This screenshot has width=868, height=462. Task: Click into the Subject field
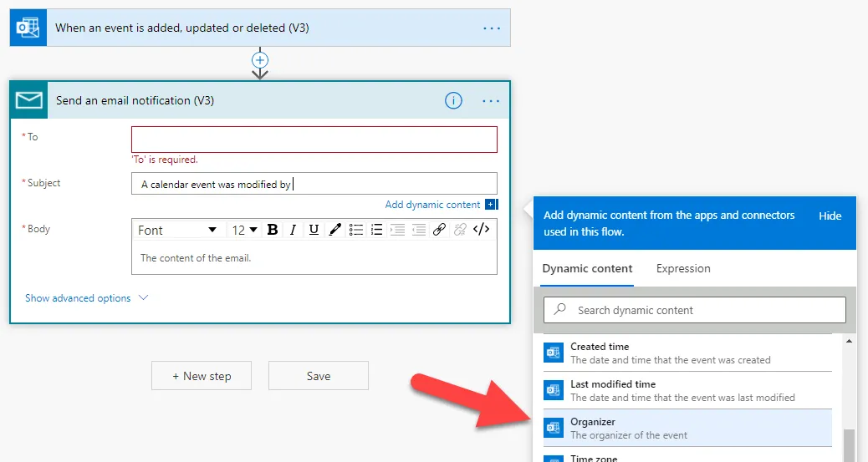pyautogui.click(x=314, y=184)
